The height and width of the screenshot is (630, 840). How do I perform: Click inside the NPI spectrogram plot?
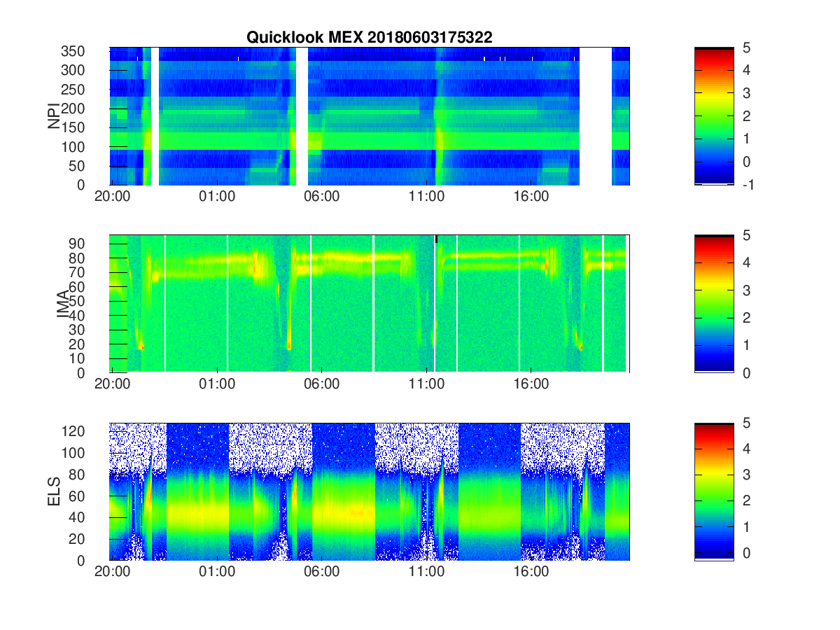pos(370,116)
